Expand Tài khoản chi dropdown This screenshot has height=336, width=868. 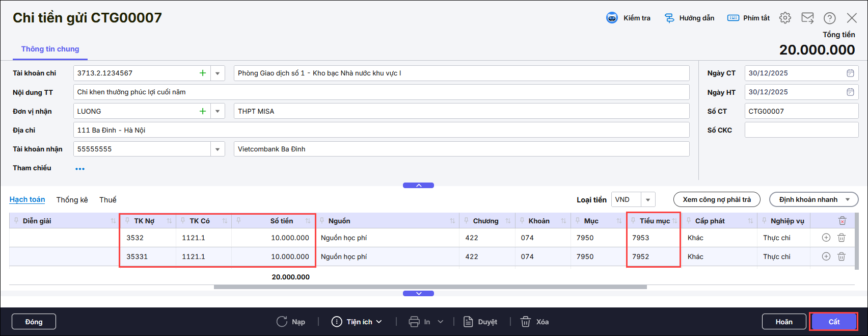[218, 73]
